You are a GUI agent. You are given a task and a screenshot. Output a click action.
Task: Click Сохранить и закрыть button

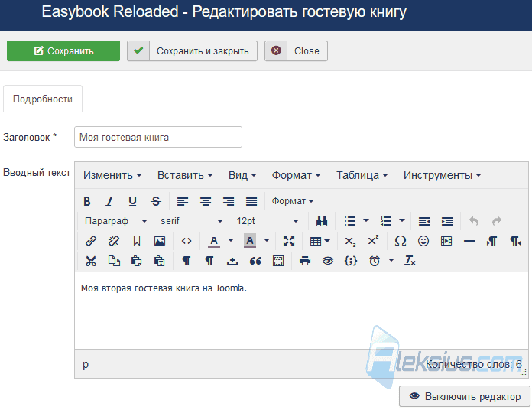(192, 51)
